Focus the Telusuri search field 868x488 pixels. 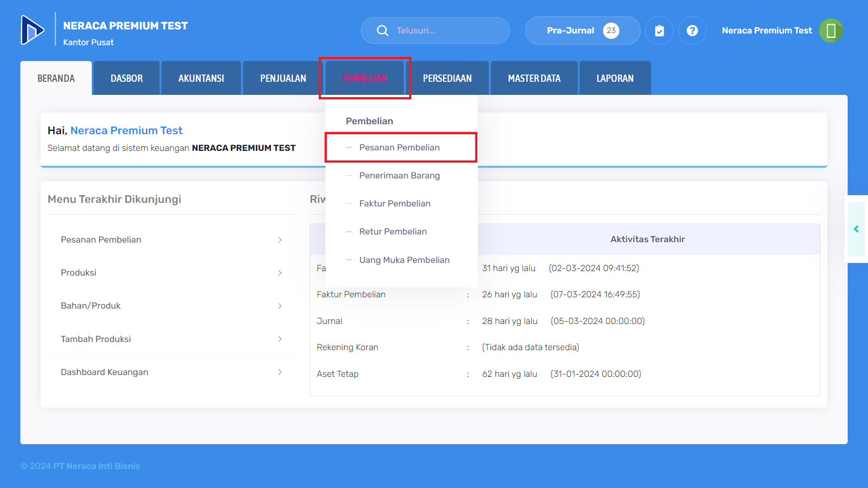[x=435, y=30]
